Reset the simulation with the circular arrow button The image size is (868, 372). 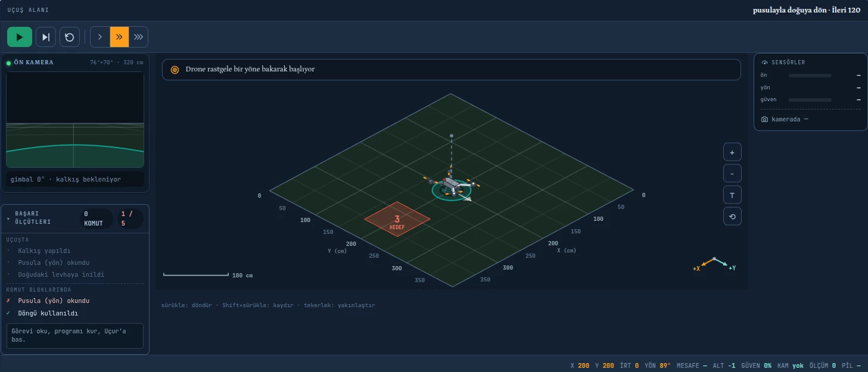click(x=70, y=37)
